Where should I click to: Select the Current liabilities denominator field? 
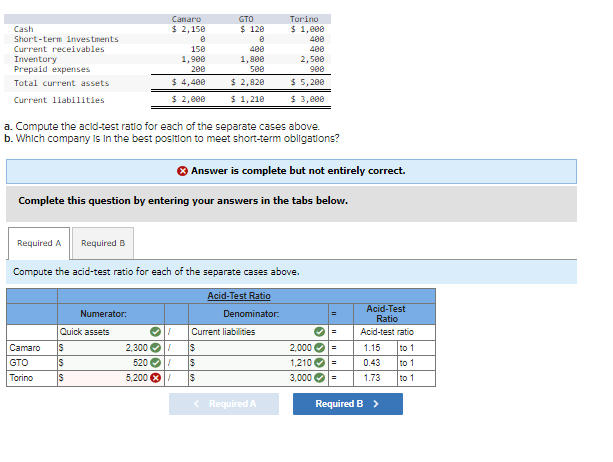pos(258,332)
